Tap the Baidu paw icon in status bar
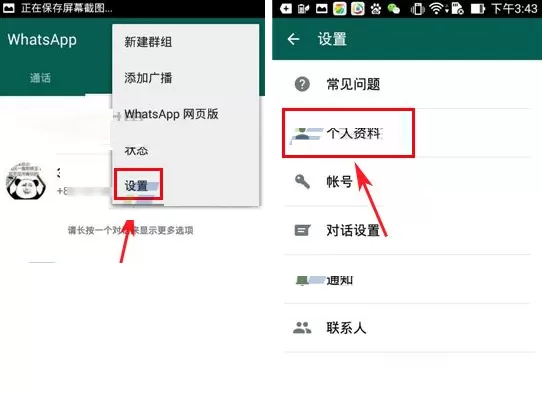 (376, 9)
